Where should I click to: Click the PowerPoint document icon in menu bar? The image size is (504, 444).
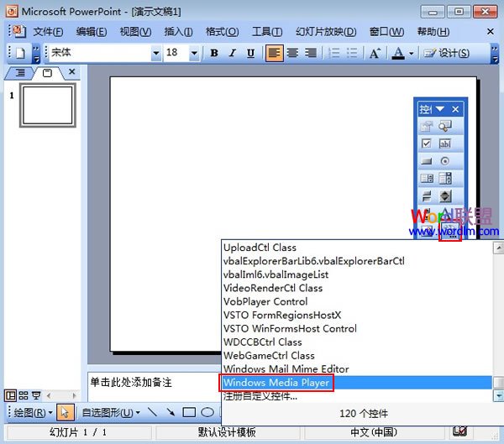[x=18, y=31]
